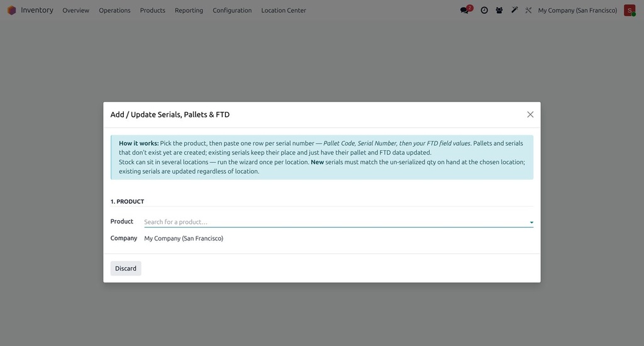Click the 'Product' field label
The height and width of the screenshot is (346, 644).
[x=121, y=221]
